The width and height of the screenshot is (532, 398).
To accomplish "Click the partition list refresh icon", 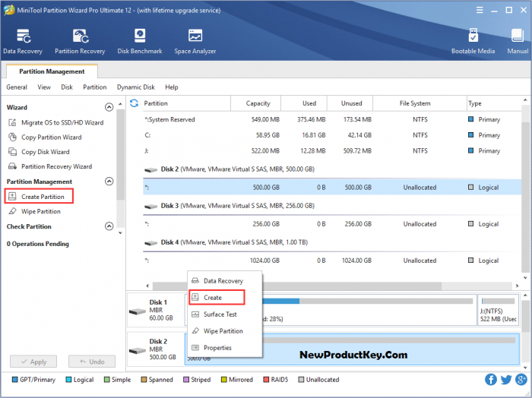I will click(135, 103).
